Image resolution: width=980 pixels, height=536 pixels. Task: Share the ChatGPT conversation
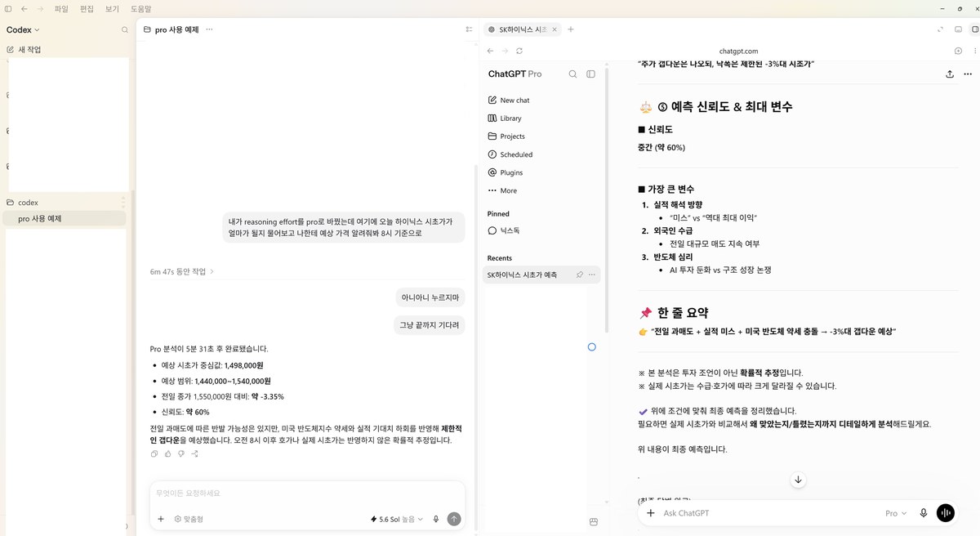pyautogui.click(x=950, y=74)
